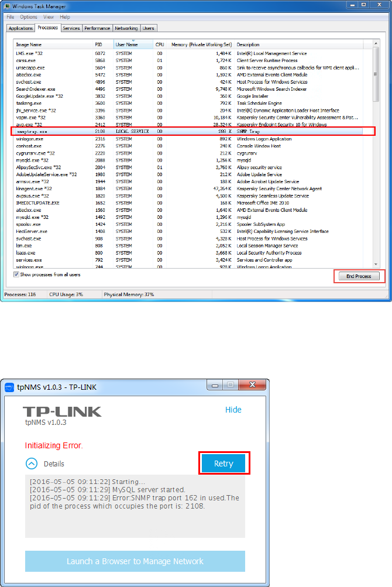Click the process list scroll-up arrow
The image size is (392, 587).
click(x=376, y=43)
